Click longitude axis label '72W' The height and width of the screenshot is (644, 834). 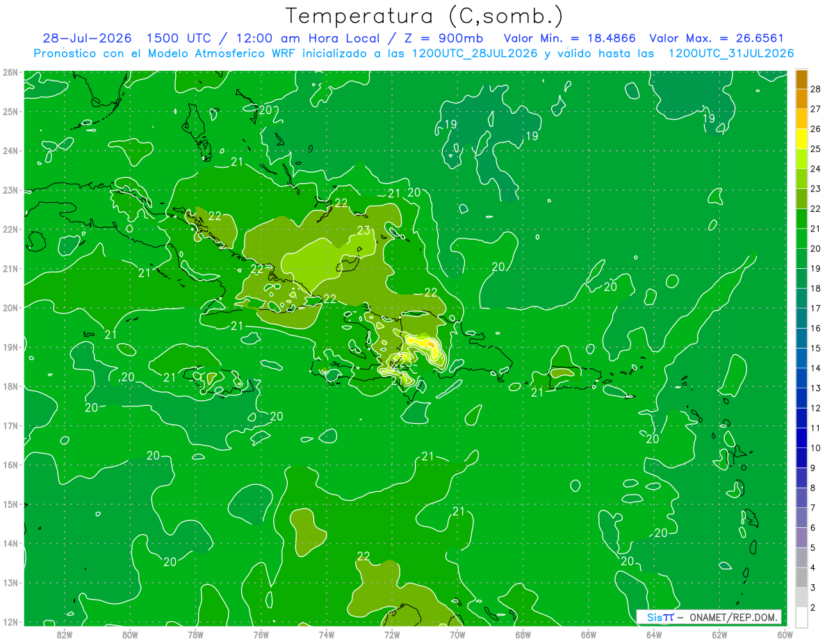392,634
